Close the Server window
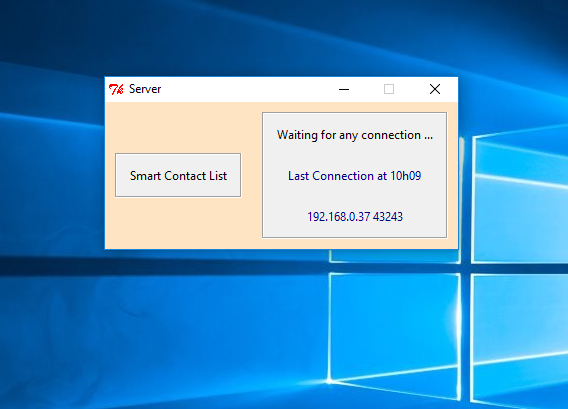 [x=435, y=89]
